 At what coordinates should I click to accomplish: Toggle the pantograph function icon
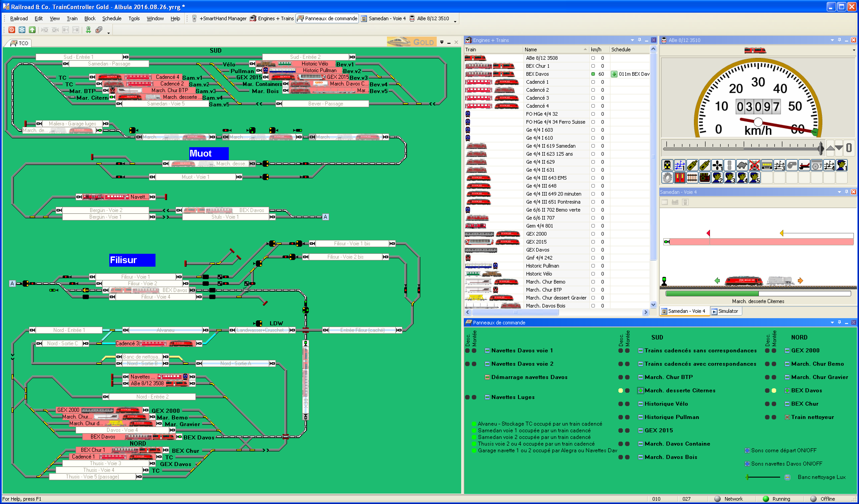804,165
